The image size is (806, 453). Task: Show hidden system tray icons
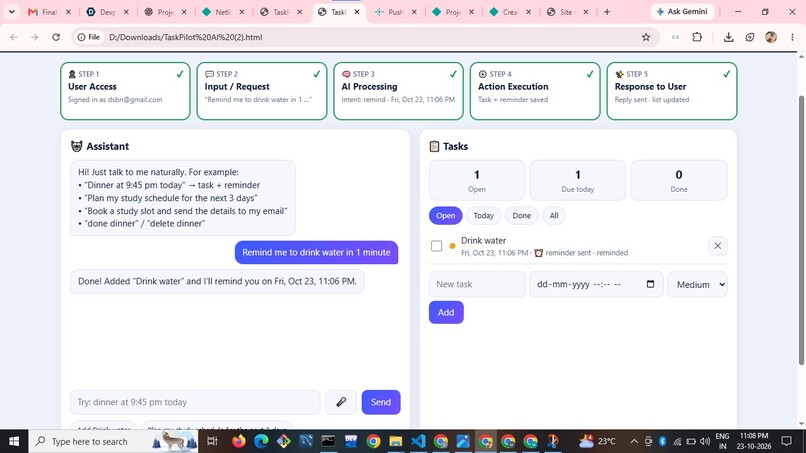coord(634,441)
